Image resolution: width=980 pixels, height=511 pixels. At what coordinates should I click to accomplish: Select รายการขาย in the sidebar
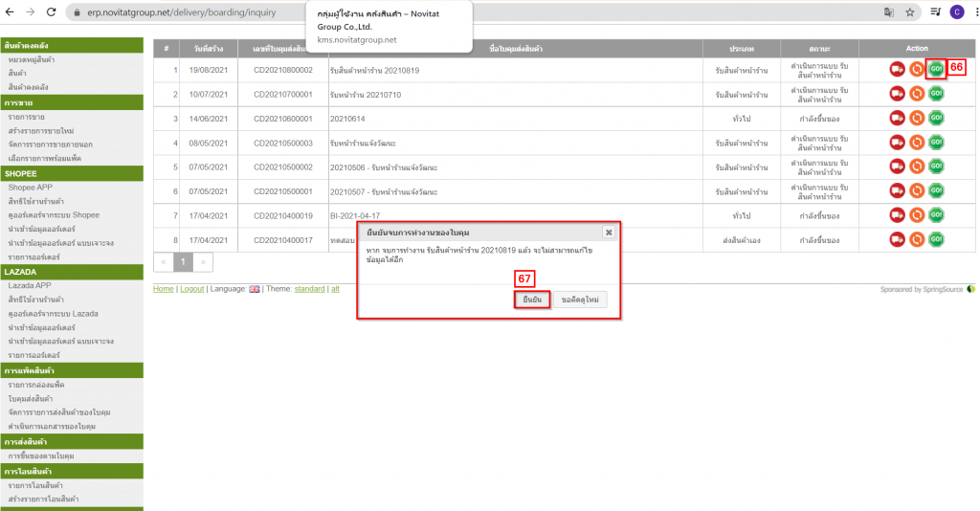(28, 116)
